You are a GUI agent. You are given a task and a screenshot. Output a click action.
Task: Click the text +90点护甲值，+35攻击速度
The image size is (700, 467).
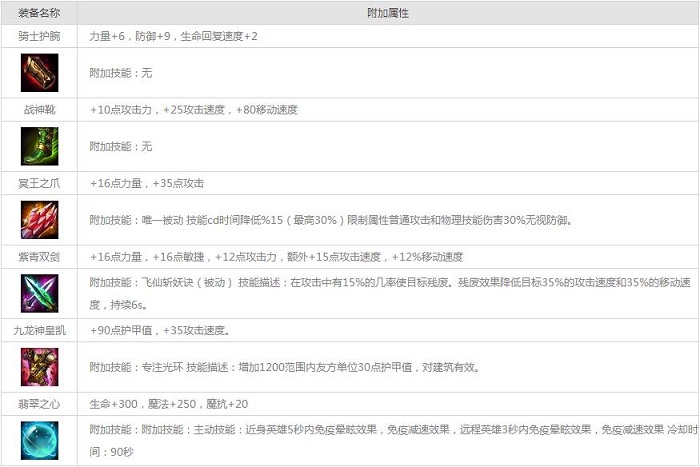coord(160,330)
